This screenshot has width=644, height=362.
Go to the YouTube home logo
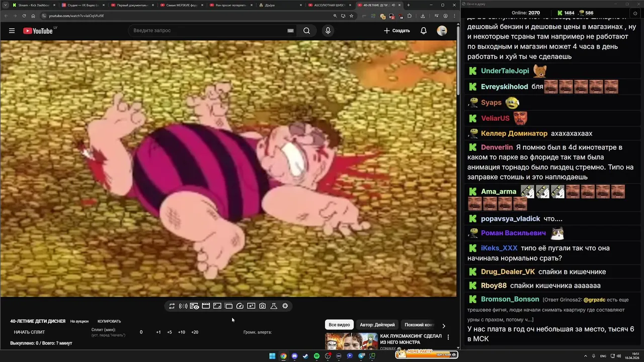click(38, 31)
